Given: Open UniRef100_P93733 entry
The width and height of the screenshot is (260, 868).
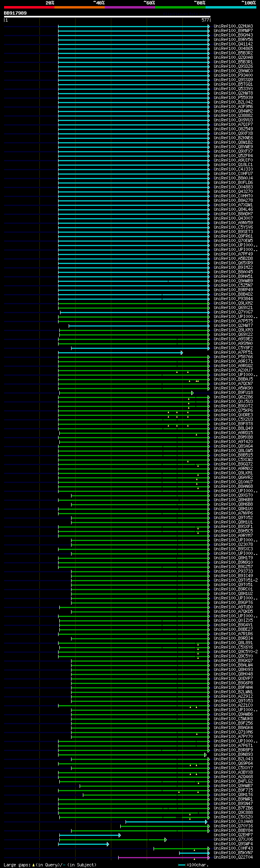Looking at the screenshot, I should [233, 571].
